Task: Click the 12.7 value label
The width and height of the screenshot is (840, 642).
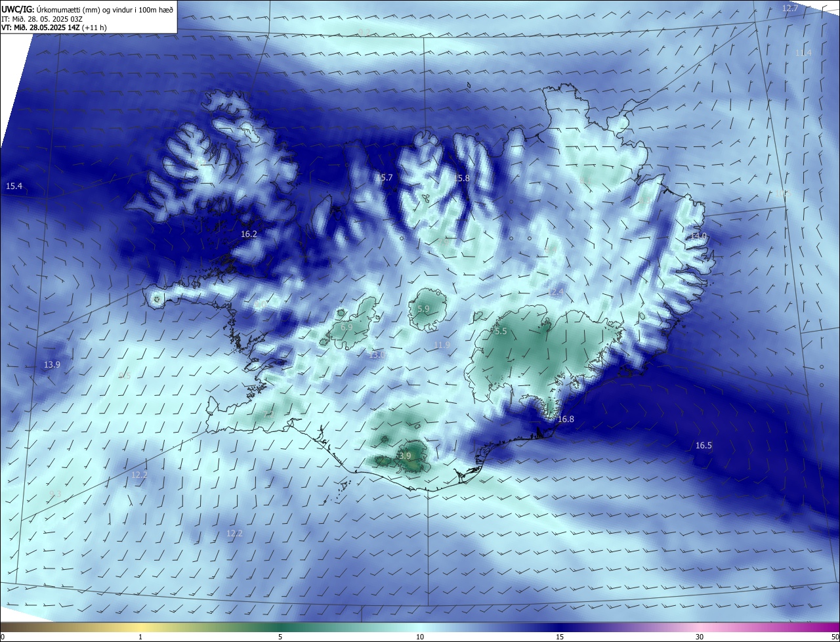Action: [x=790, y=9]
